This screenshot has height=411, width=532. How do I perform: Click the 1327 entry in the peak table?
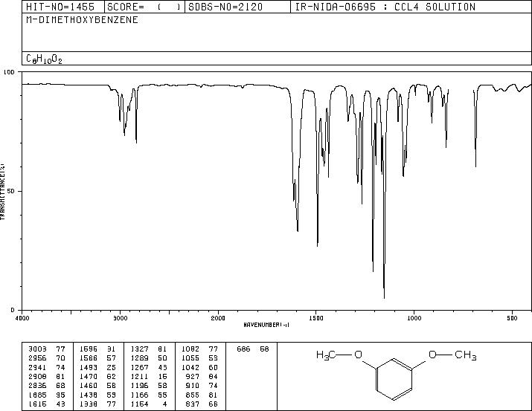click(x=139, y=349)
